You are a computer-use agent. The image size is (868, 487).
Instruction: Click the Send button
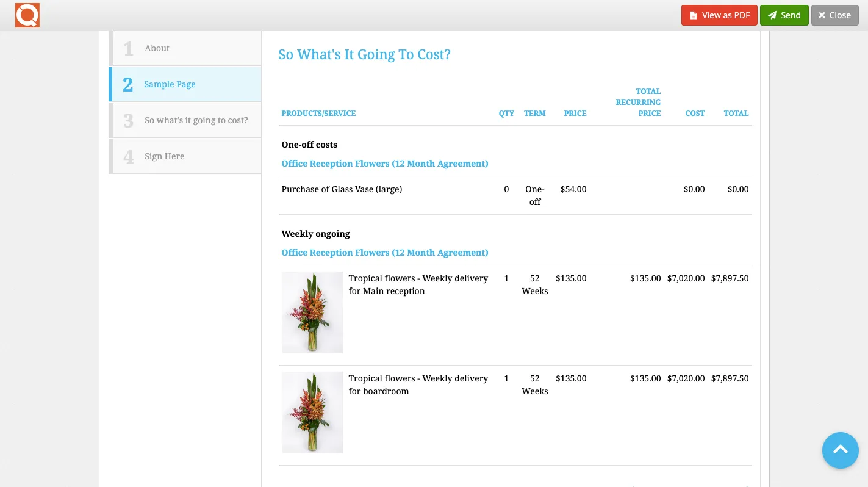coord(784,15)
